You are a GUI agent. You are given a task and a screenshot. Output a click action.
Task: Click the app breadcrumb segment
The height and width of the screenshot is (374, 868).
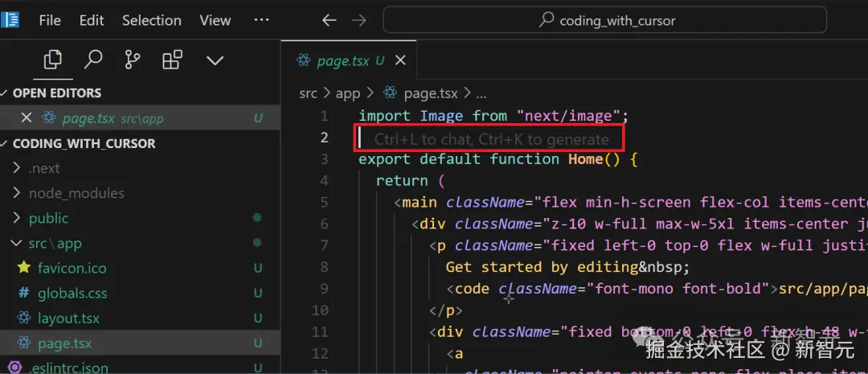pyautogui.click(x=347, y=93)
